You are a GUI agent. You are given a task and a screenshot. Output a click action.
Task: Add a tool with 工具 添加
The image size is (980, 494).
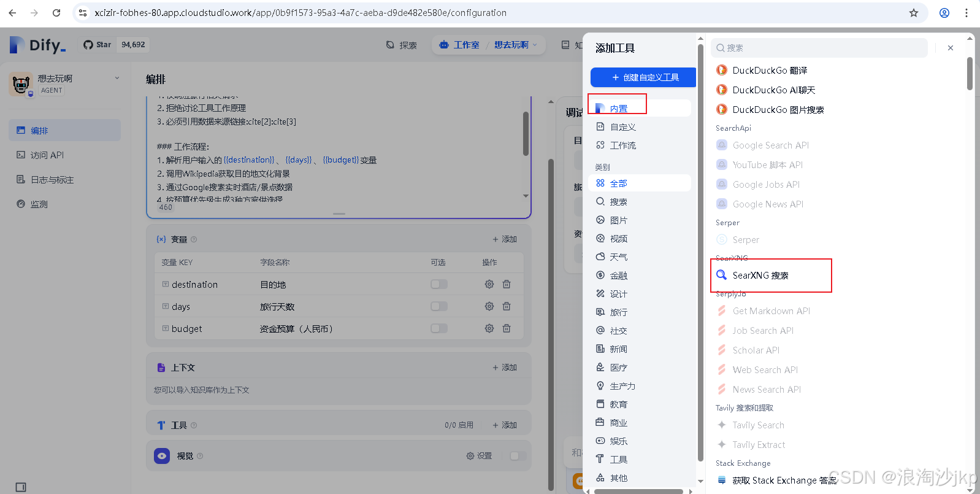[x=505, y=425]
